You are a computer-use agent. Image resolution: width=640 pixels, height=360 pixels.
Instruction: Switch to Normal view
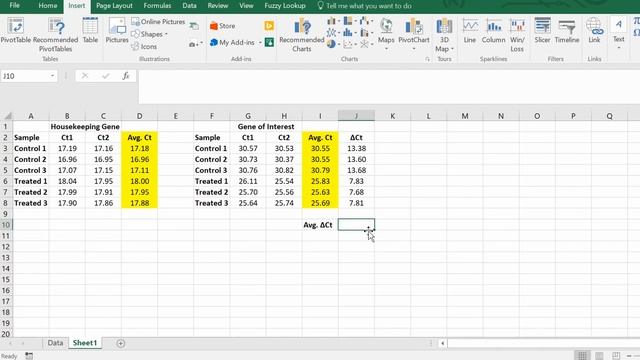coord(582,356)
